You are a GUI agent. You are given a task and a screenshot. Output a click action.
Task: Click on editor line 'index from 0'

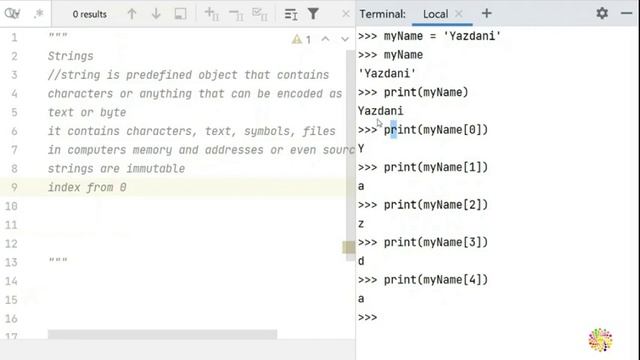click(x=87, y=187)
